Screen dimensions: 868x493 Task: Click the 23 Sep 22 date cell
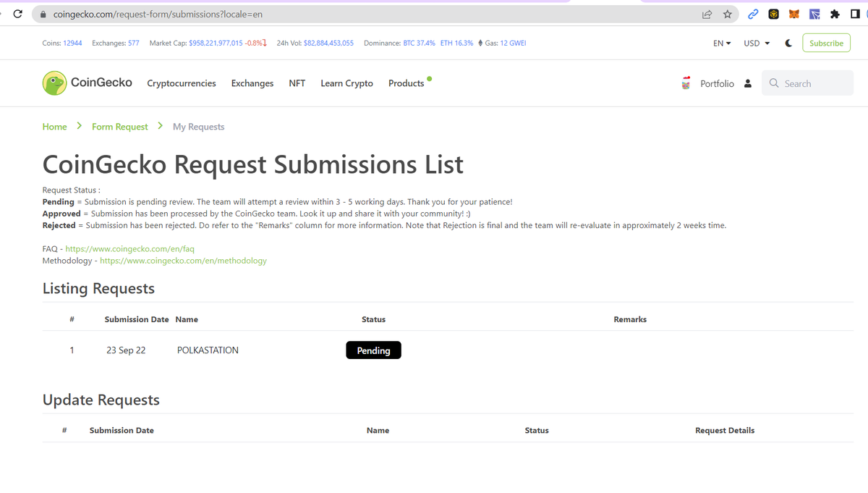[126, 350]
